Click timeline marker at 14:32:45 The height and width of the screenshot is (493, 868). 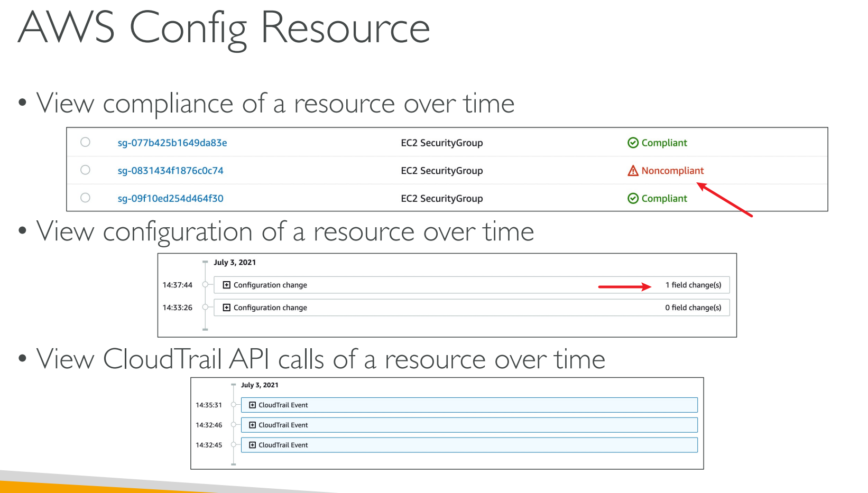[233, 445]
